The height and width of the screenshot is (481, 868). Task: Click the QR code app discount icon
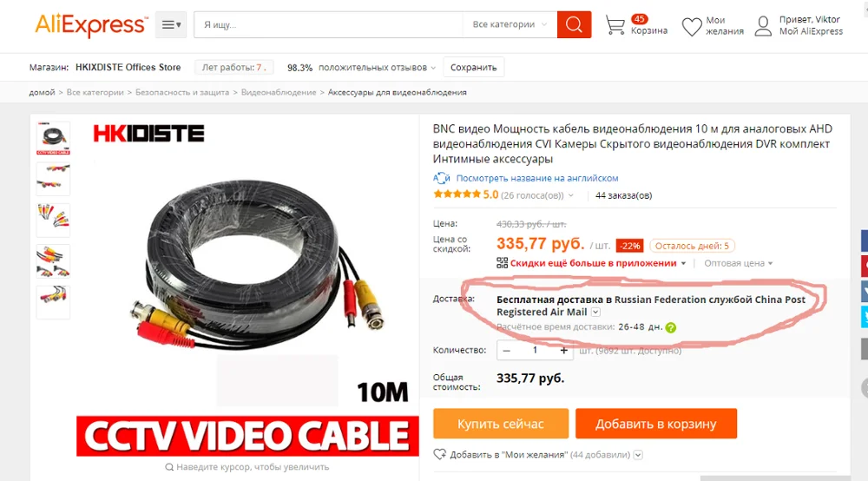pos(502,263)
